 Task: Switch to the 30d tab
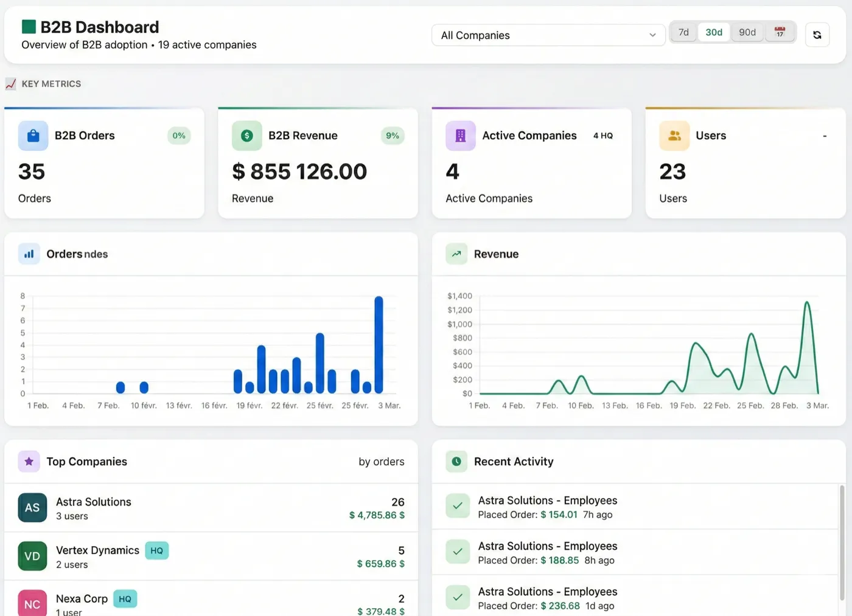713,32
